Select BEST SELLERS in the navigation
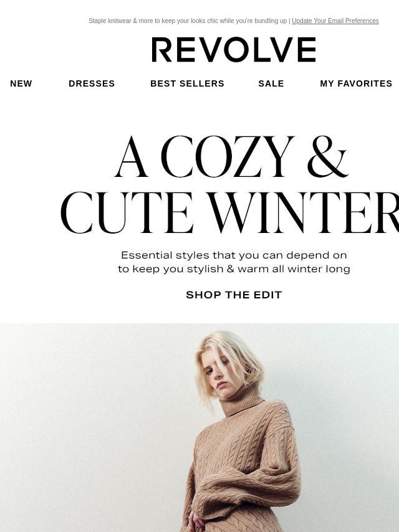The width and height of the screenshot is (399, 532). pyautogui.click(x=187, y=83)
